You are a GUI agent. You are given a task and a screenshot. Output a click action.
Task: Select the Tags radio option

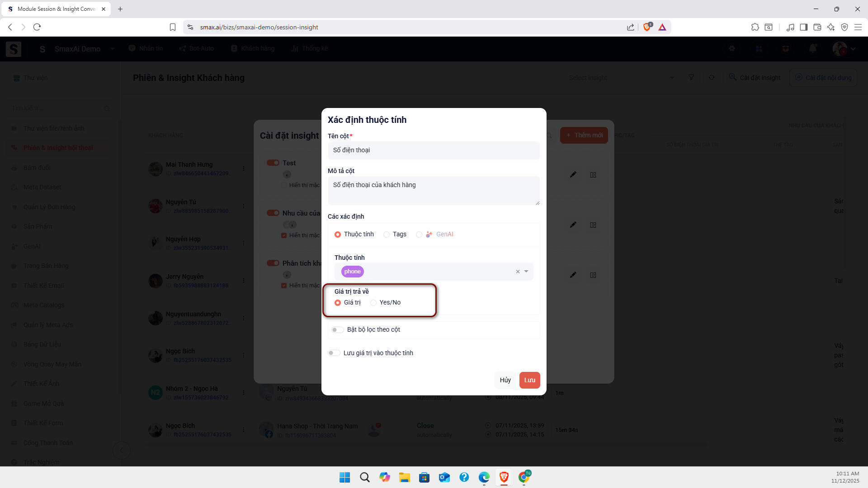387,235
